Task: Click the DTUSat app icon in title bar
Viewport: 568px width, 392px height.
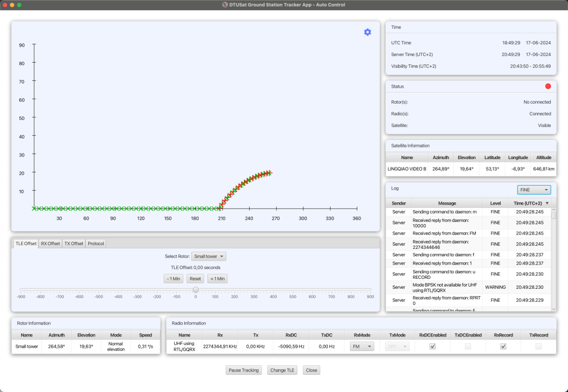Action: (x=225, y=4)
